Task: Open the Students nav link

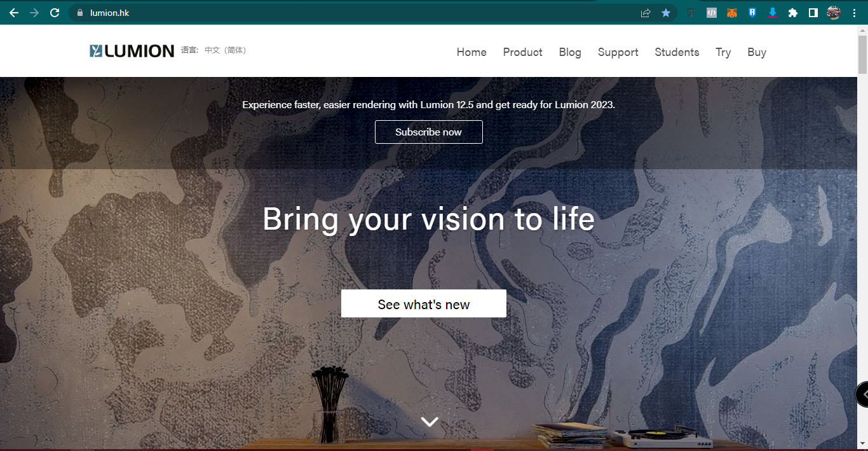Action: click(677, 52)
